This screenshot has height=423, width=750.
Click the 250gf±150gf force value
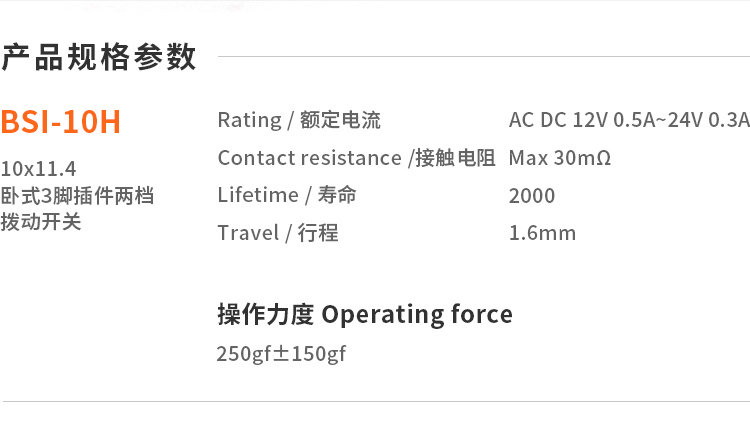click(281, 354)
